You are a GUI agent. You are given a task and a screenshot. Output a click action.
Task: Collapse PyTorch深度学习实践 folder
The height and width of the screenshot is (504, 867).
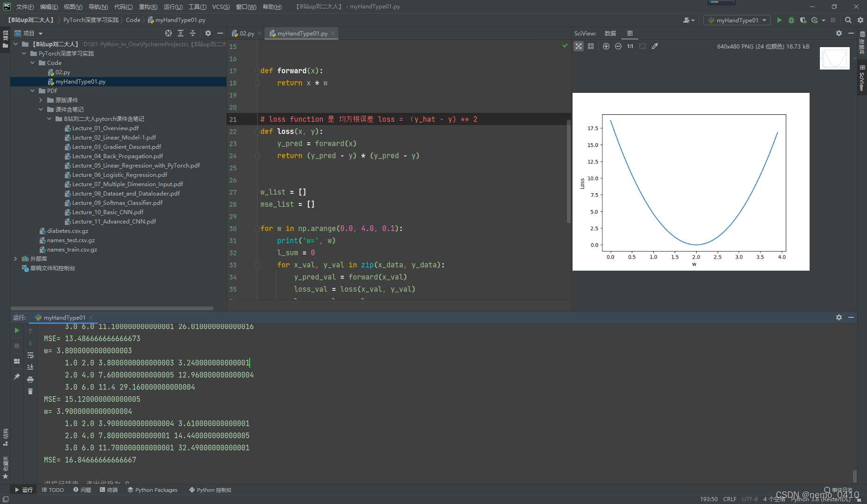[24, 54]
